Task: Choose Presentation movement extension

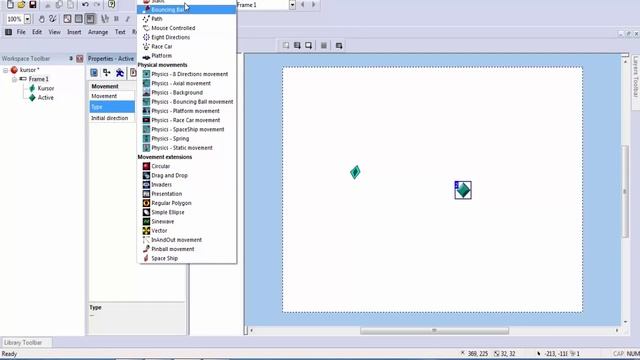Action: point(187,194)
